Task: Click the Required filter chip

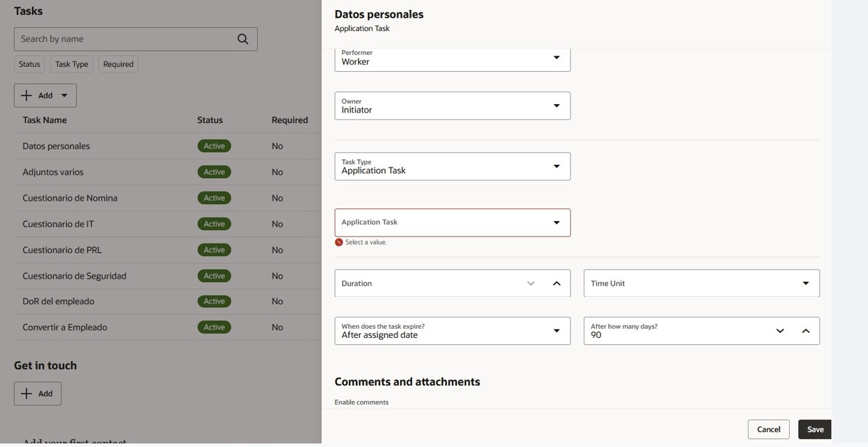Action: [x=118, y=64]
